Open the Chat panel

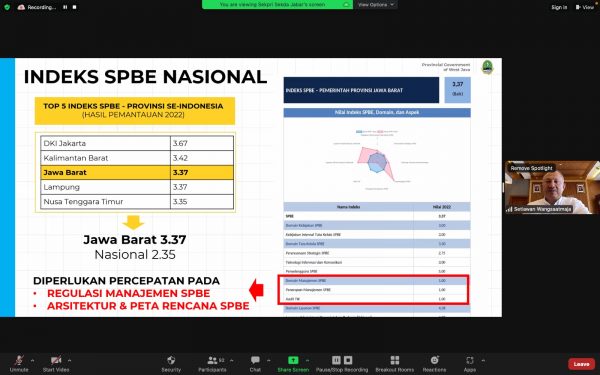tap(255, 363)
